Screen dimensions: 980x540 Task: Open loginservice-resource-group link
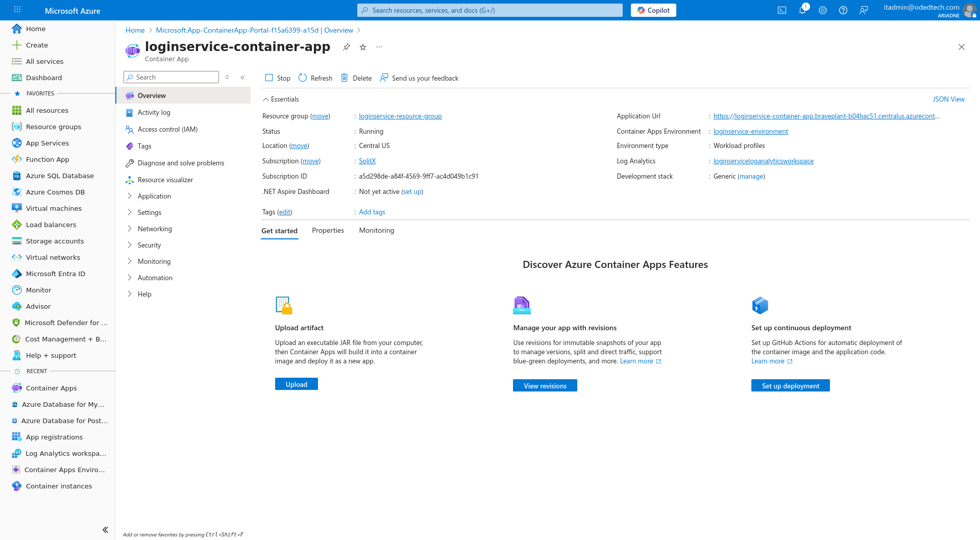pos(400,116)
